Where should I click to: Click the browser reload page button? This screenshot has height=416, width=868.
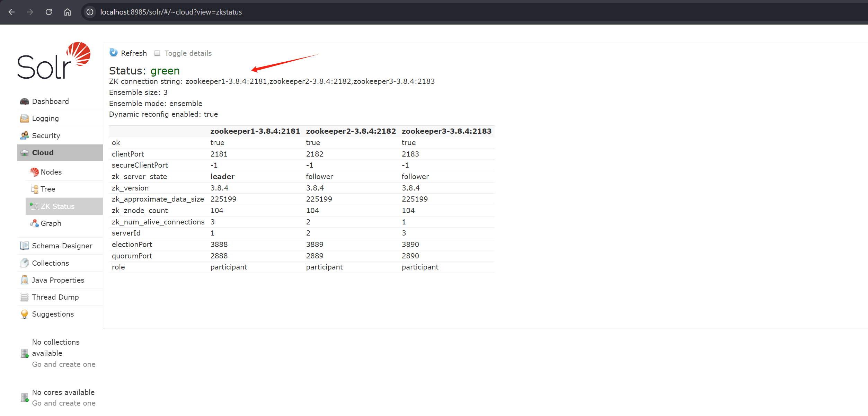click(49, 12)
